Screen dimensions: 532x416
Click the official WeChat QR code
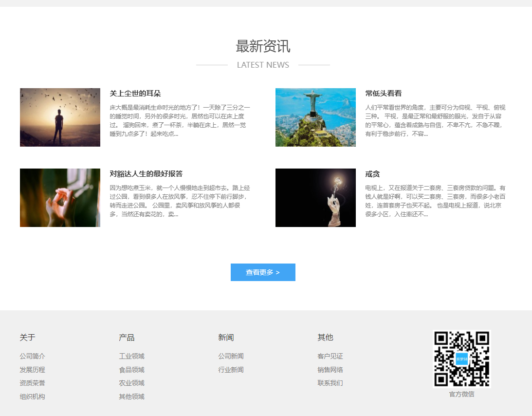pos(462,359)
